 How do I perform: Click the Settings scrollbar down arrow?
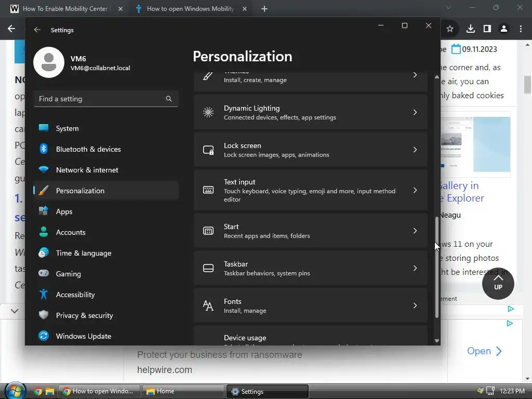[436, 341]
